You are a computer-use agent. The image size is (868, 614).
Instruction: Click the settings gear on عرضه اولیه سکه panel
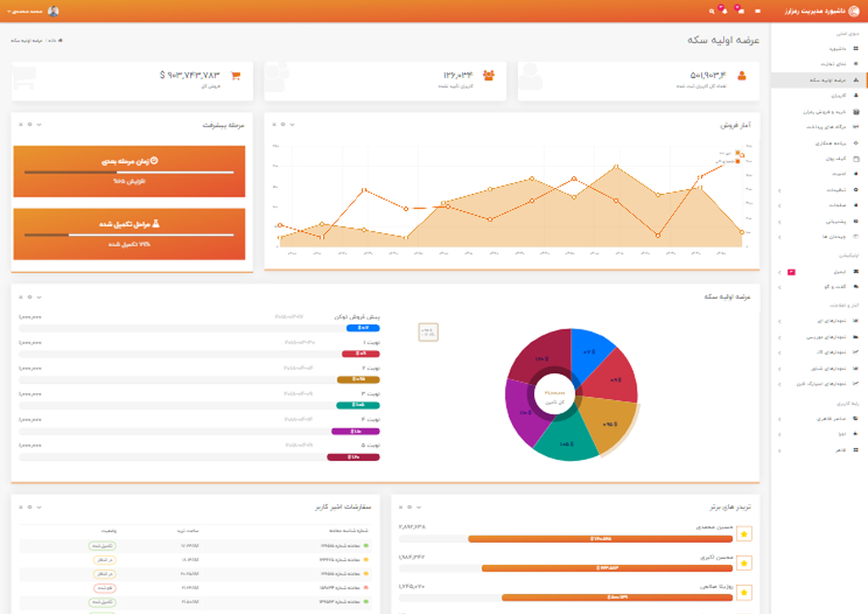point(30,297)
